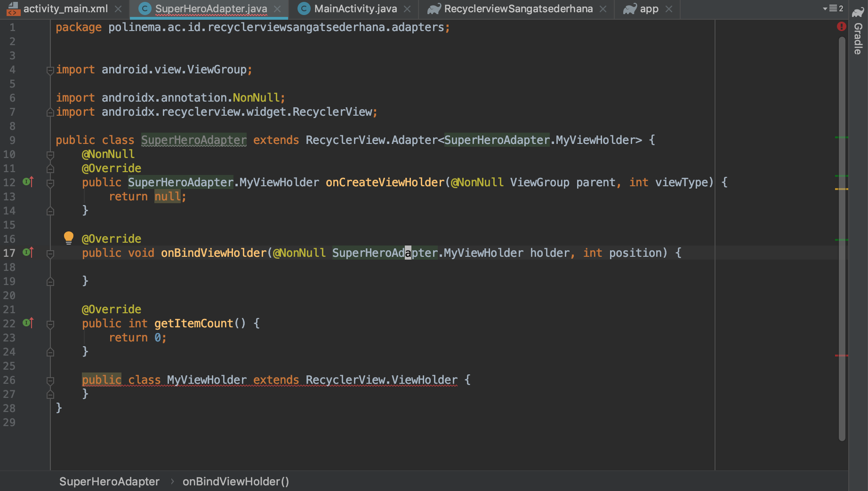The width and height of the screenshot is (868, 491).
Task: Click getItemCount method name
Action: pos(193,324)
